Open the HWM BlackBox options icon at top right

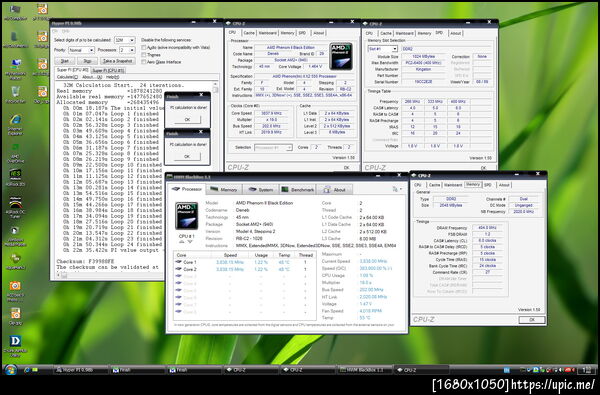(x=397, y=189)
